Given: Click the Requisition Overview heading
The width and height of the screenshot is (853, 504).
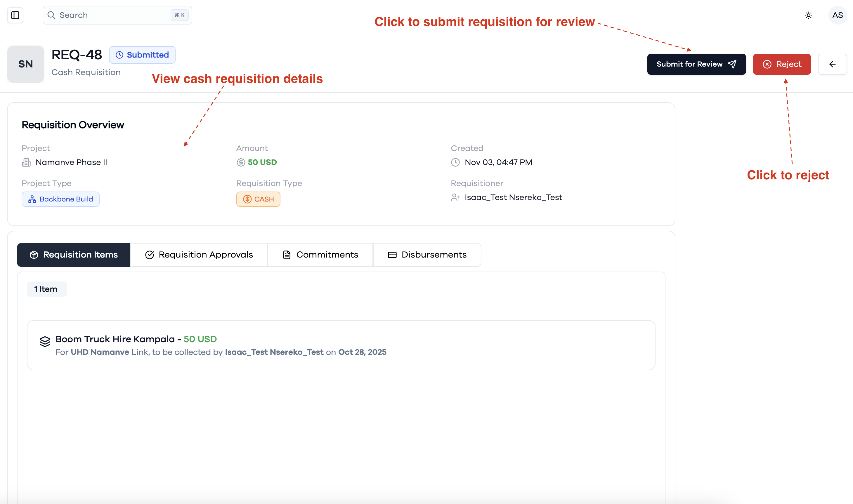Looking at the screenshot, I should (x=73, y=125).
